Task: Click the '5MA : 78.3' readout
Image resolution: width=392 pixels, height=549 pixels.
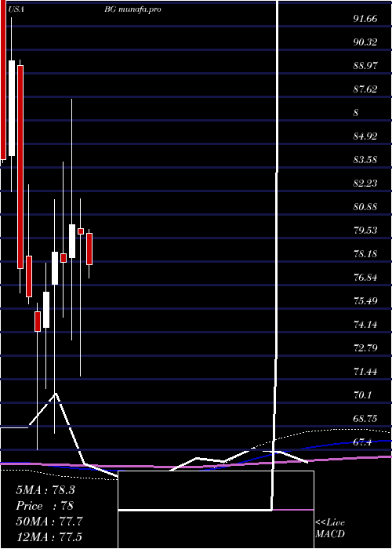Action: point(45,490)
